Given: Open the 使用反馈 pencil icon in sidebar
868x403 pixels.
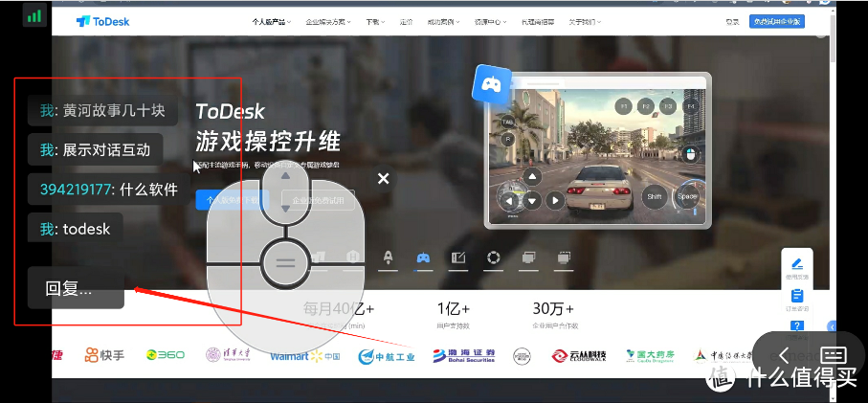Looking at the screenshot, I should pyautogui.click(x=797, y=266).
